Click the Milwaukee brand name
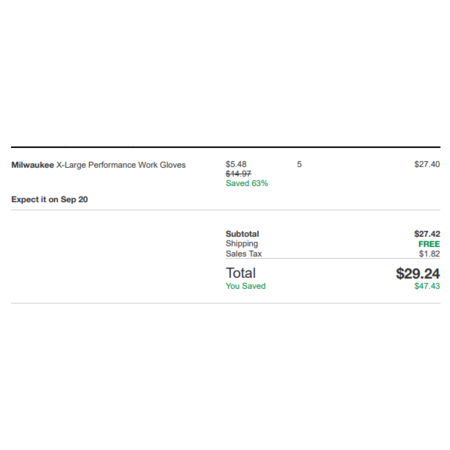This screenshot has width=450, height=450. pyautogui.click(x=33, y=165)
